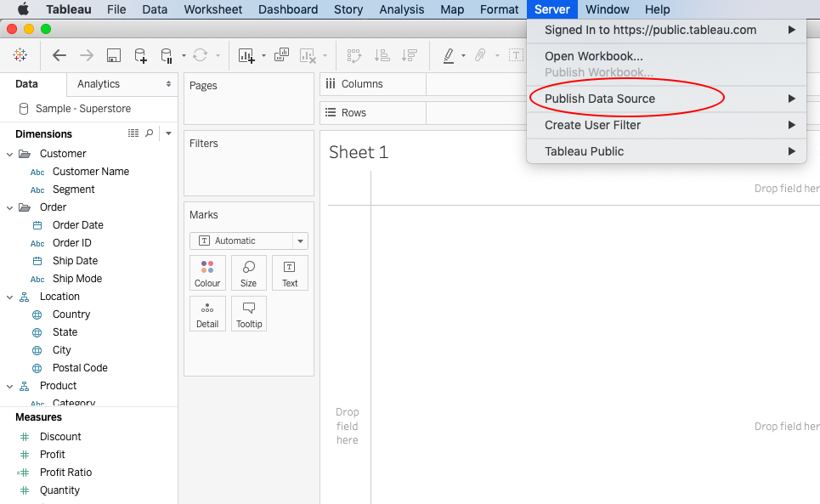Open Tableau Public submenu

[x=666, y=151]
